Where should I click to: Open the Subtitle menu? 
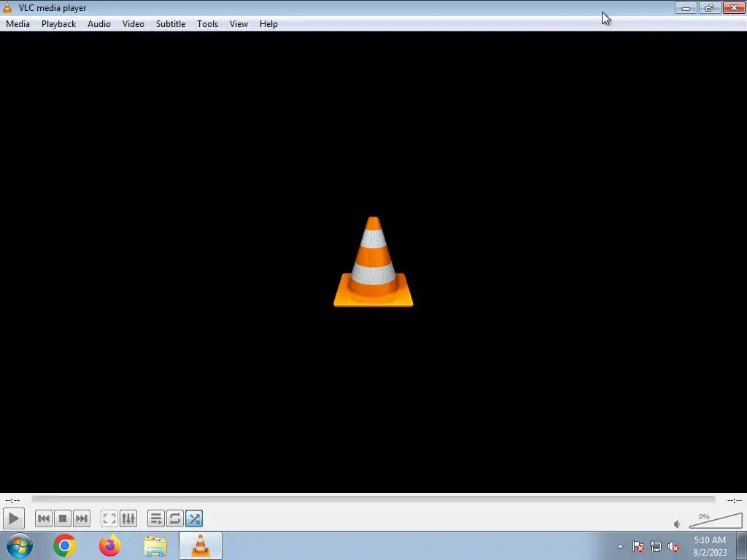coord(171,24)
